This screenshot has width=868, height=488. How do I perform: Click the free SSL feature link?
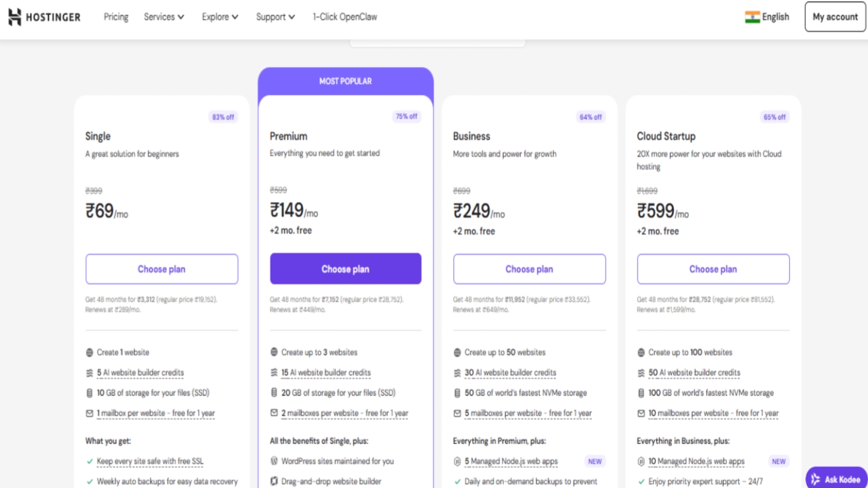point(150,462)
